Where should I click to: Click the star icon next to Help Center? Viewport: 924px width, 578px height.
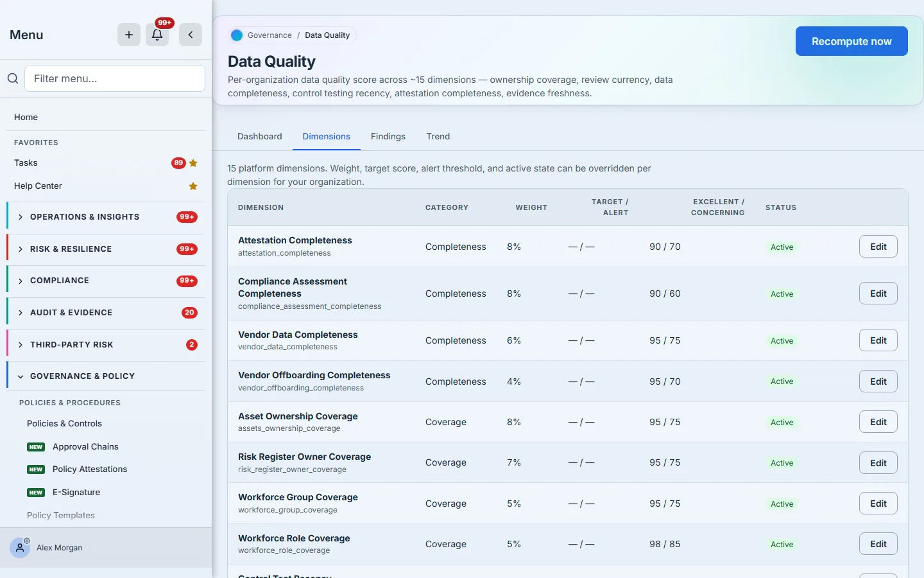click(x=193, y=186)
